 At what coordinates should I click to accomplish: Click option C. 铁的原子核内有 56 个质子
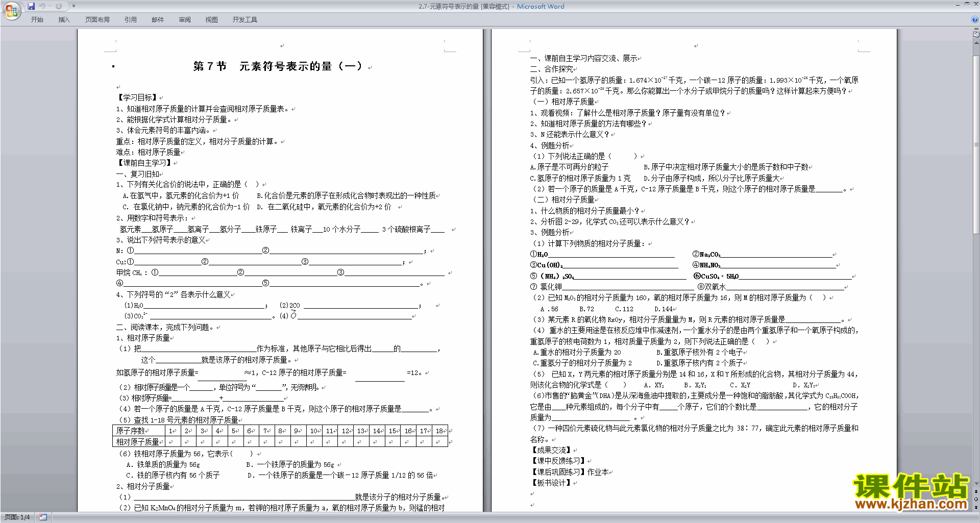[x=173, y=476]
